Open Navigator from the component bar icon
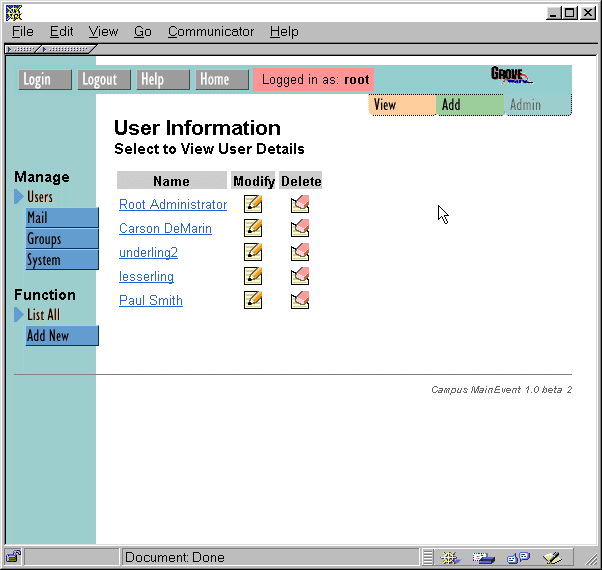602x570 pixels. [450, 557]
